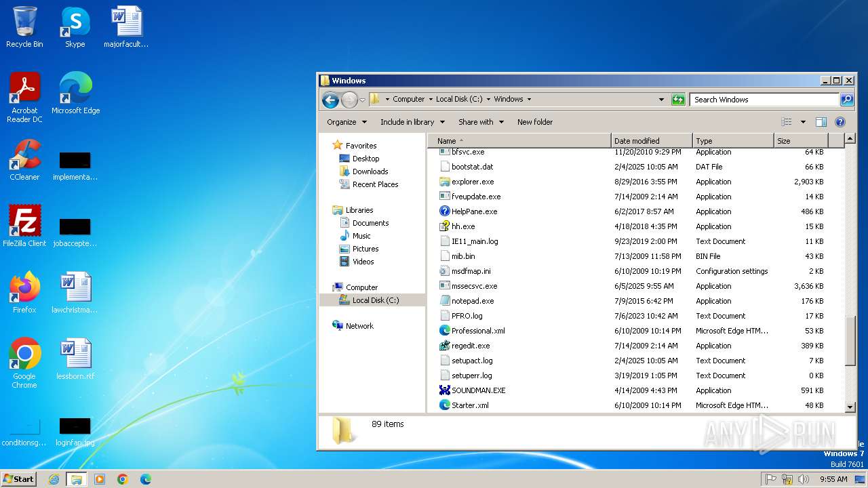
Task: Select the IE11_main.log file row
Action: point(636,241)
